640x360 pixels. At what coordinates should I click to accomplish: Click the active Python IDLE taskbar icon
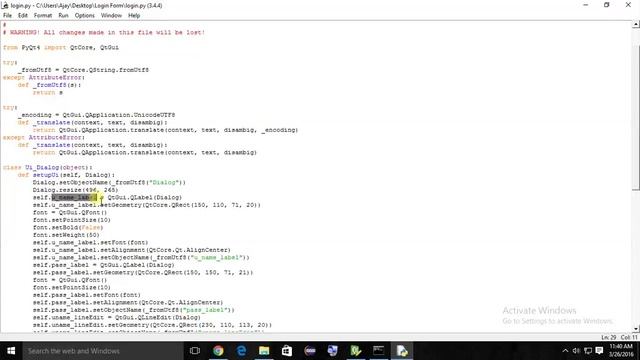point(402,351)
